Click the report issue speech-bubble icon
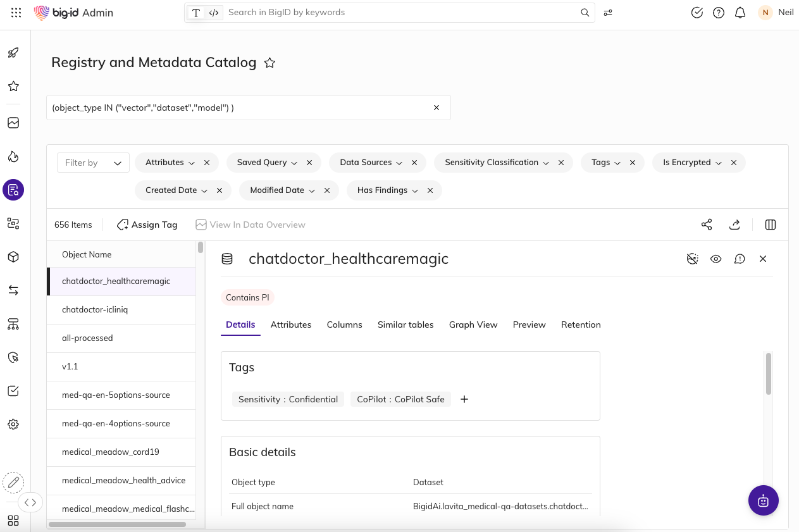The width and height of the screenshot is (799, 532). tap(740, 259)
